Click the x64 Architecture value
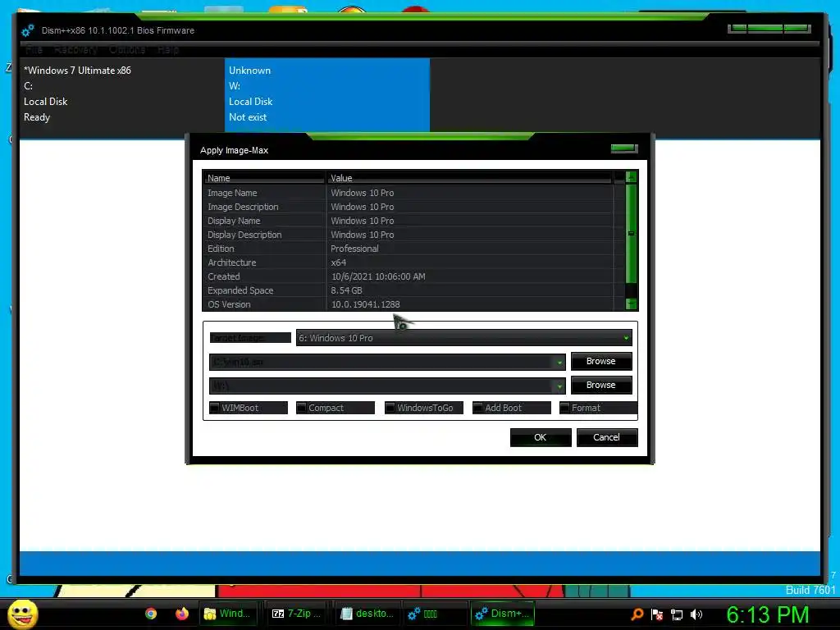This screenshot has height=630, width=840. (x=339, y=262)
